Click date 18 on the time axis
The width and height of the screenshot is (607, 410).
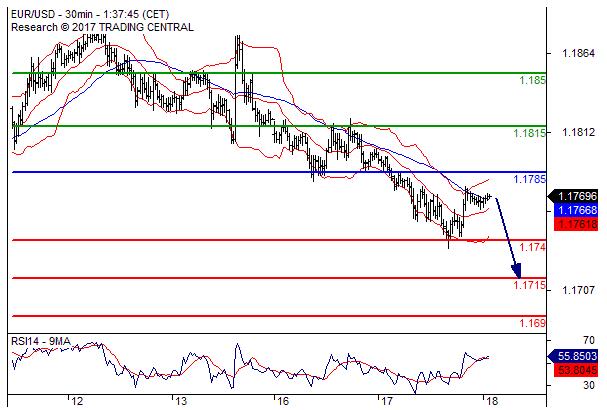coord(491,401)
